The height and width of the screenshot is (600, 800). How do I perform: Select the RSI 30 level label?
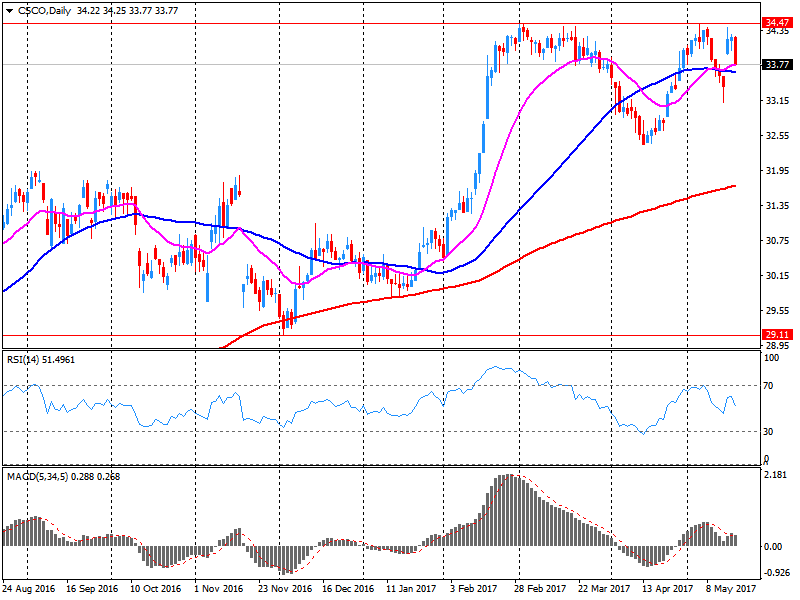(768, 432)
